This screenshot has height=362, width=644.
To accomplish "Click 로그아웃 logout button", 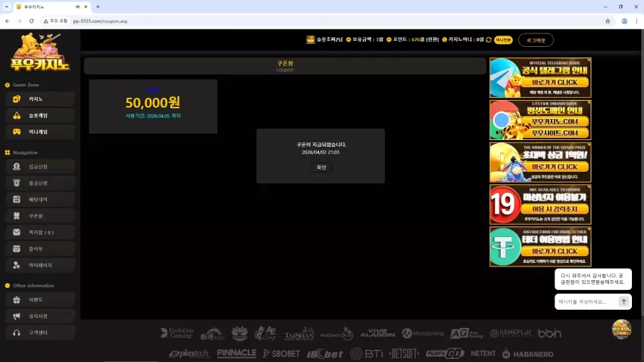I will (536, 40).
